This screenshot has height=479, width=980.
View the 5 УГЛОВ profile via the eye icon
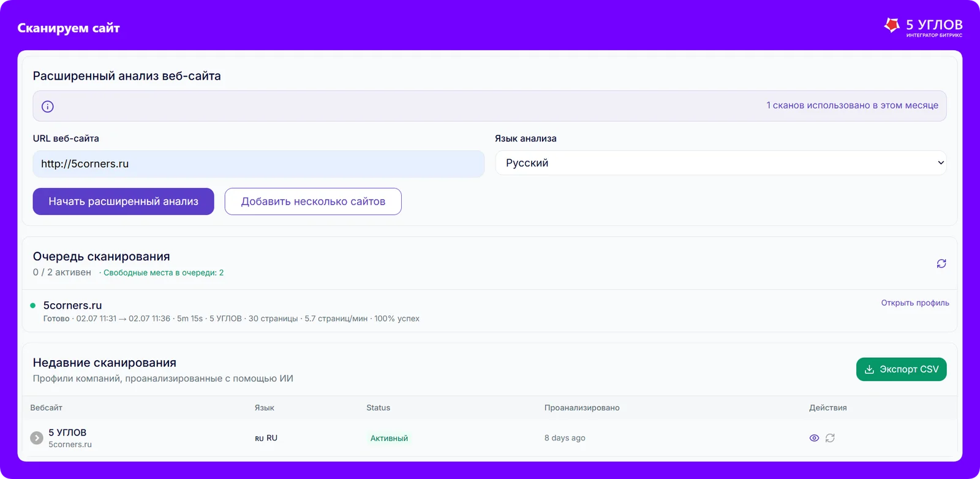814,438
